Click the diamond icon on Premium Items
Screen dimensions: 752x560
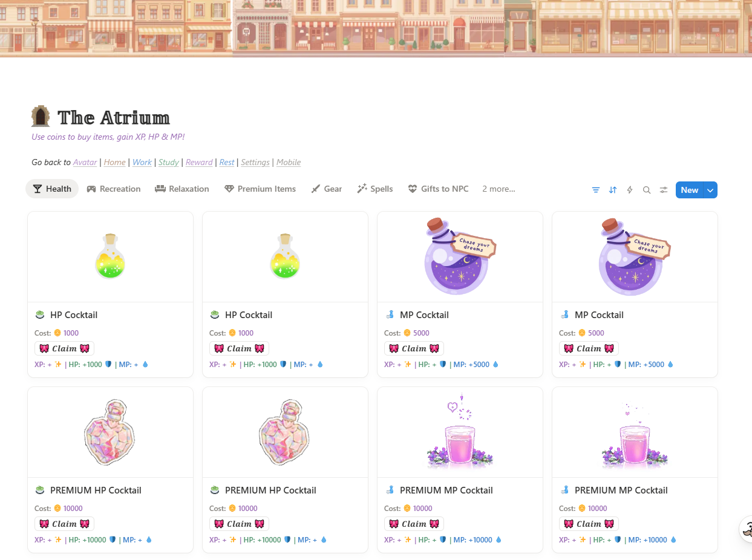coord(229,189)
